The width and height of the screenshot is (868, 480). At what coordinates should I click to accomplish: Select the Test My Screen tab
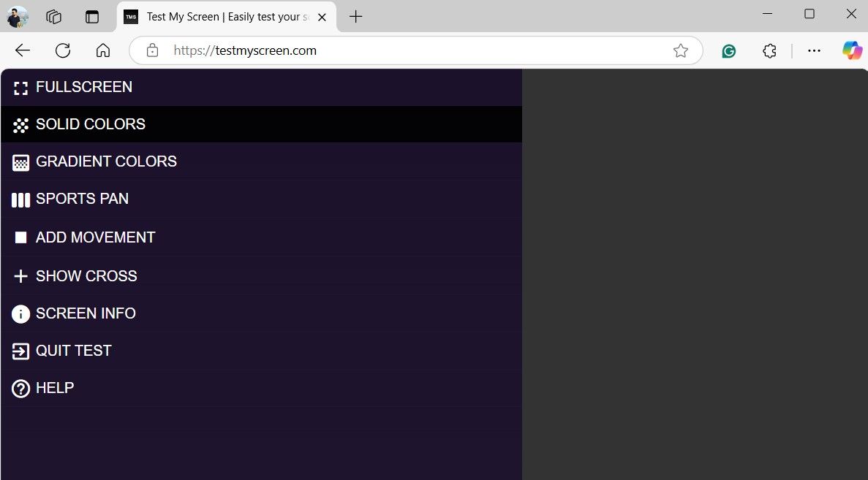point(226,17)
